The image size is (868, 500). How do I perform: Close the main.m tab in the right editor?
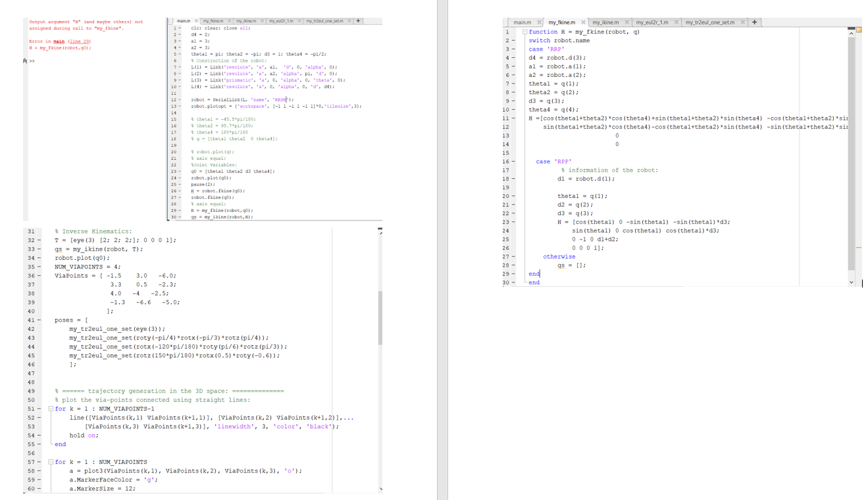click(538, 22)
